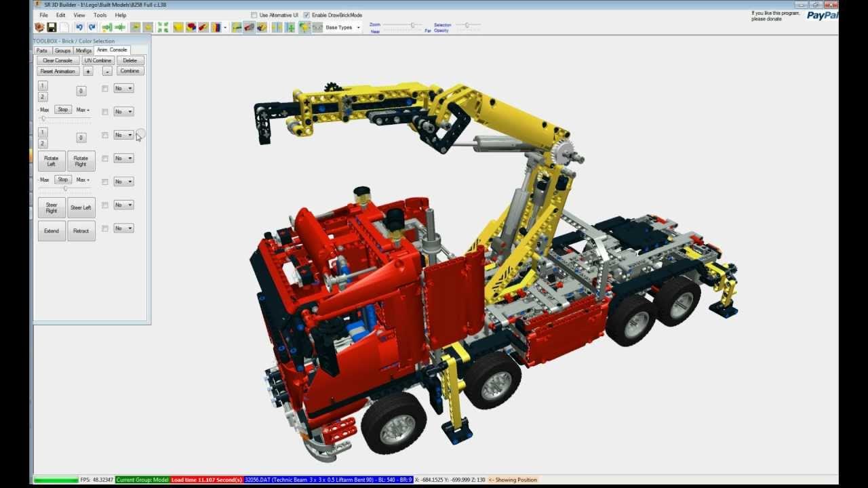
Task: Click the highlighted yellow brick icon beside Base Types
Action: click(x=304, y=27)
